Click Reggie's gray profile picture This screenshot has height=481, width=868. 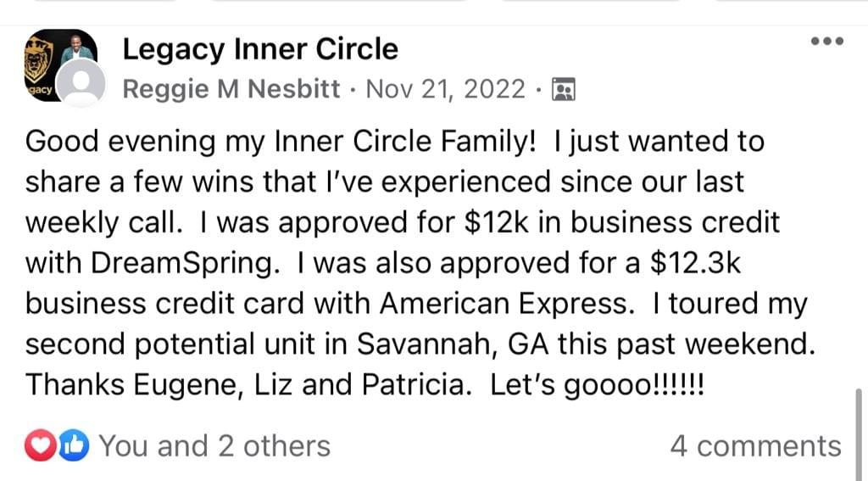tap(84, 85)
